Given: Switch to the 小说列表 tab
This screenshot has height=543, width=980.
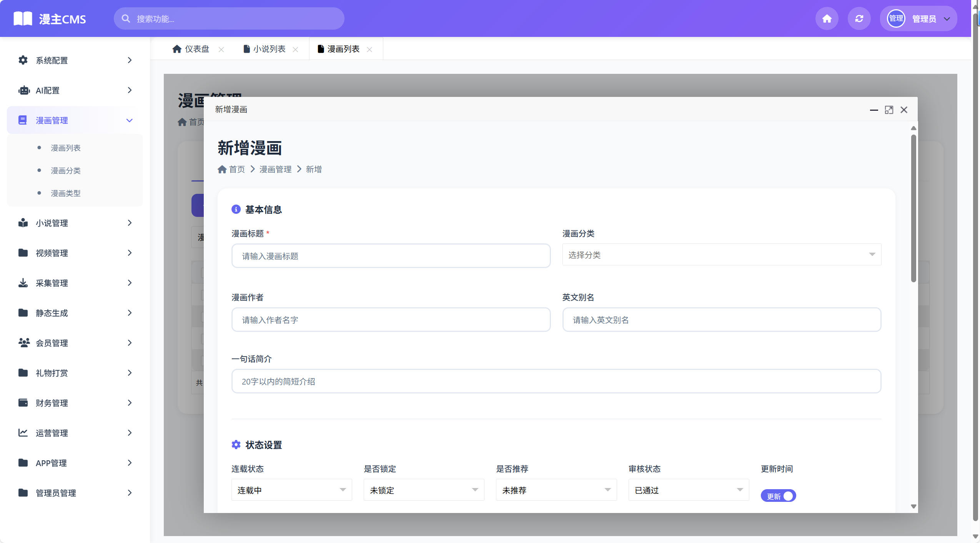Looking at the screenshot, I should pos(270,49).
